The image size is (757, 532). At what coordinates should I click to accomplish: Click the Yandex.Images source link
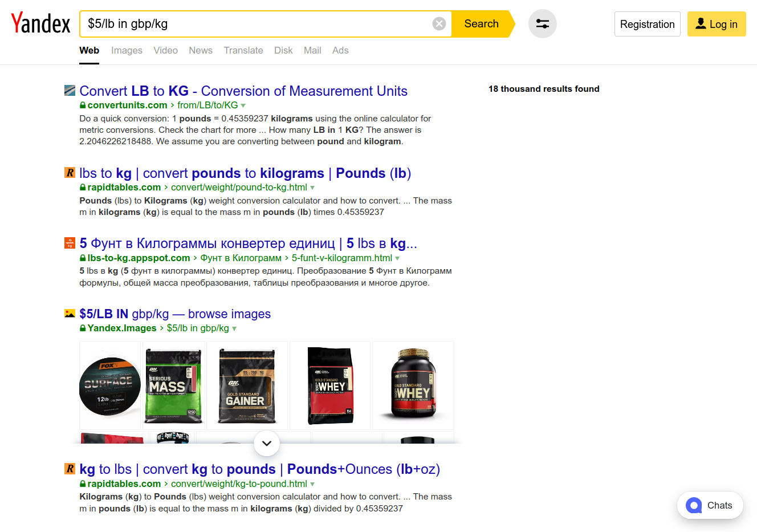pos(122,328)
